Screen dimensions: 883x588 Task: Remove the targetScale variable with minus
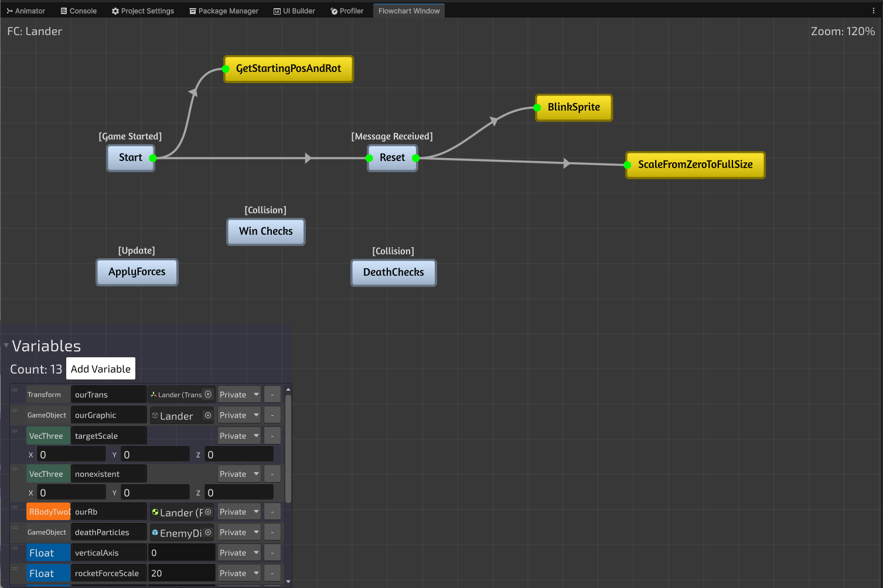click(x=272, y=436)
